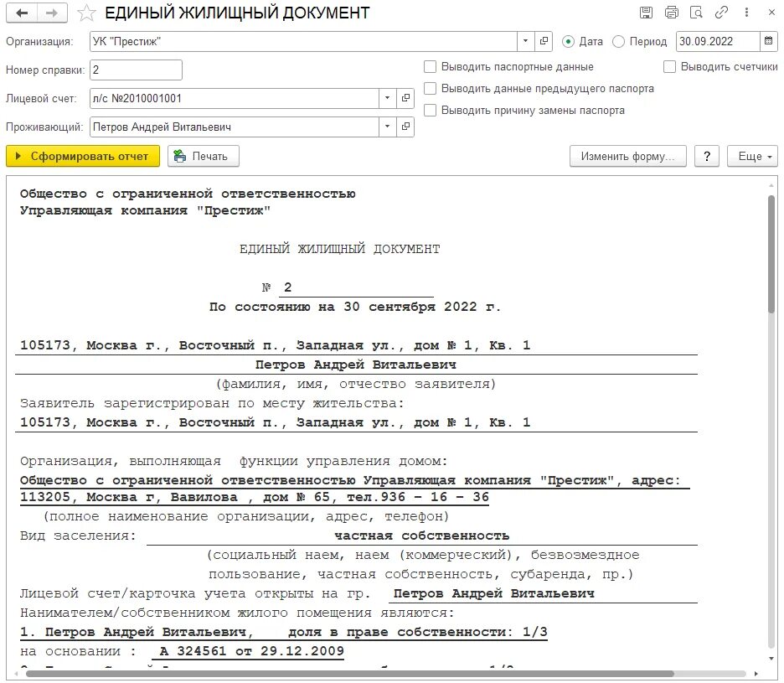Open the Еще dropdown menu
Image resolution: width=784 pixels, height=683 pixels.
752,156
